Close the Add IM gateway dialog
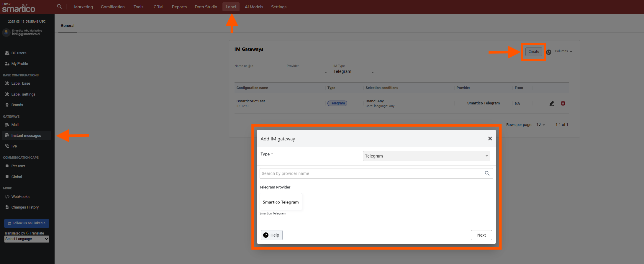The width and height of the screenshot is (644, 264). click(490, 139)
